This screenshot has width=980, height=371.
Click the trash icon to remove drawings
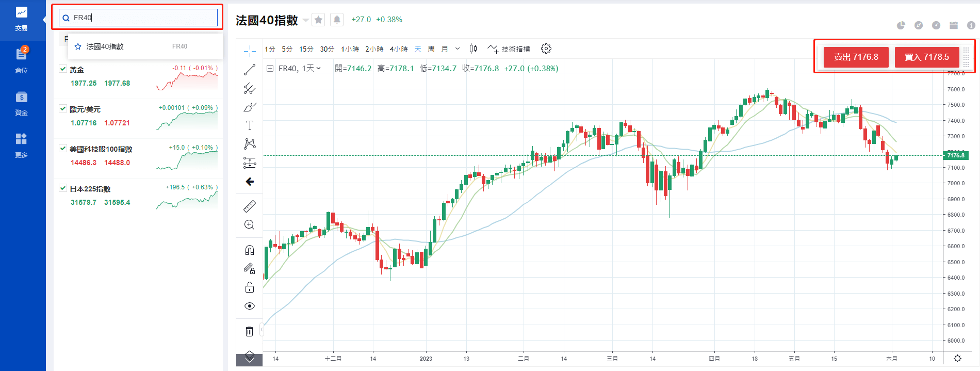pyautogui.click(x=250, y=331)
